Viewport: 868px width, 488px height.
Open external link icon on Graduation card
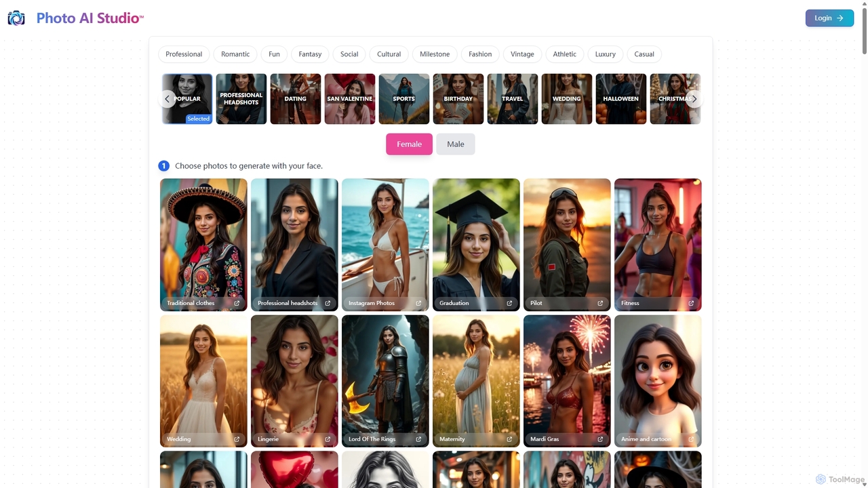pos(509,303)
